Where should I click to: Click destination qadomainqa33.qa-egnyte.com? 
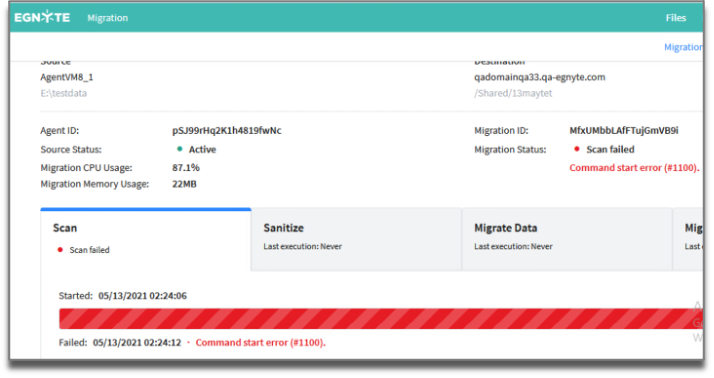pos(540,77)
